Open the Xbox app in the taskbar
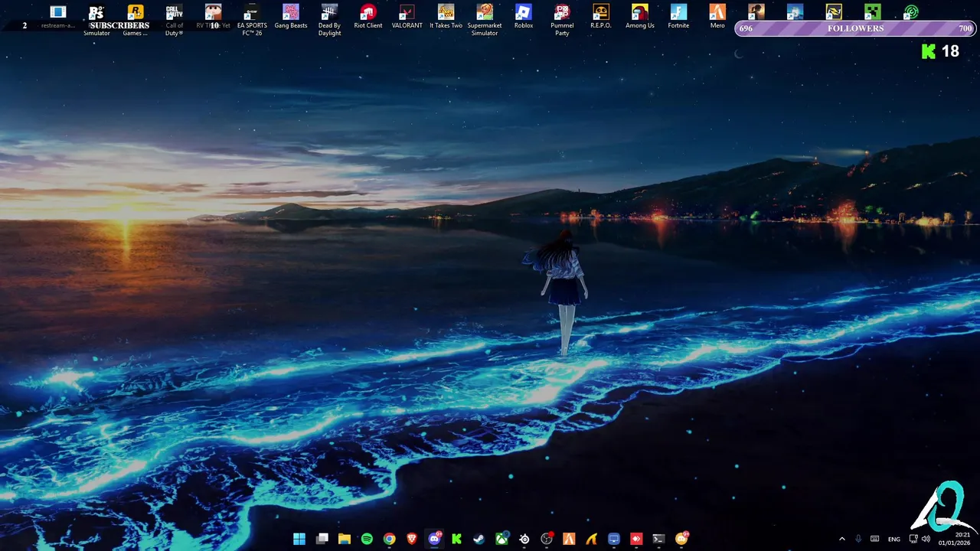The height and width of the screenshot is (551, 980). (x=501, y=539)
